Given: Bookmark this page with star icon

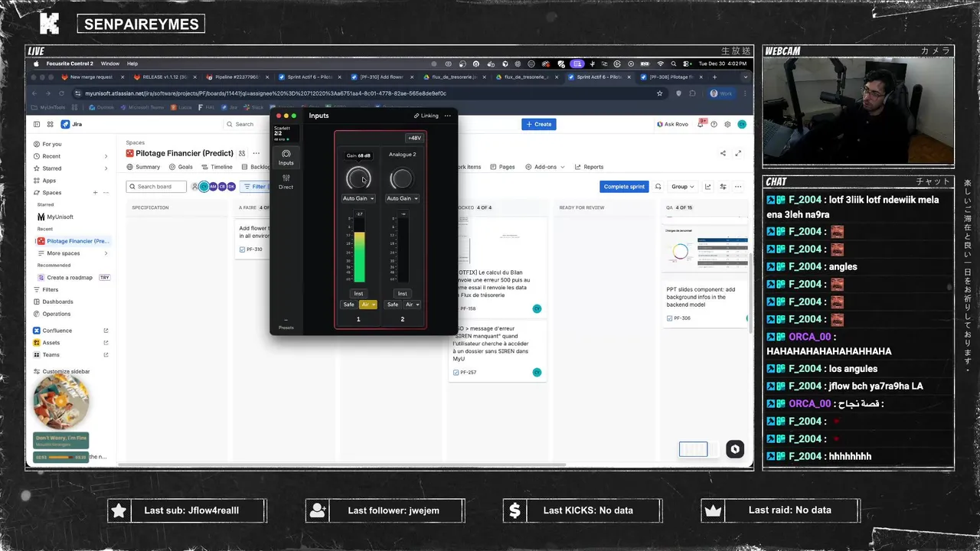Looking at the screenshot, I should click(x=660, y=93).
